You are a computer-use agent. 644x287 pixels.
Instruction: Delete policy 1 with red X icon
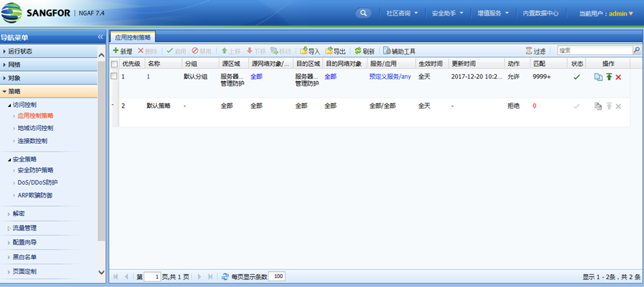click(x=618, y=77)
